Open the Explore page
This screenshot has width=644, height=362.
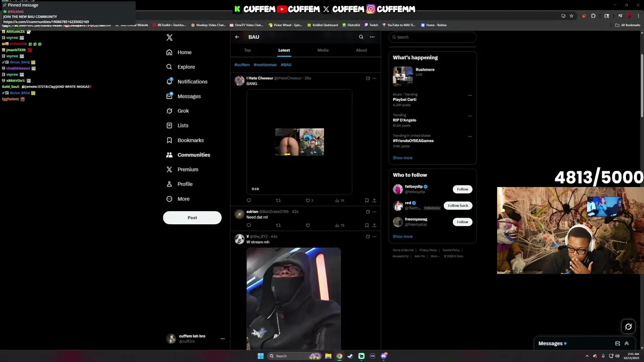tap(181, 67)
